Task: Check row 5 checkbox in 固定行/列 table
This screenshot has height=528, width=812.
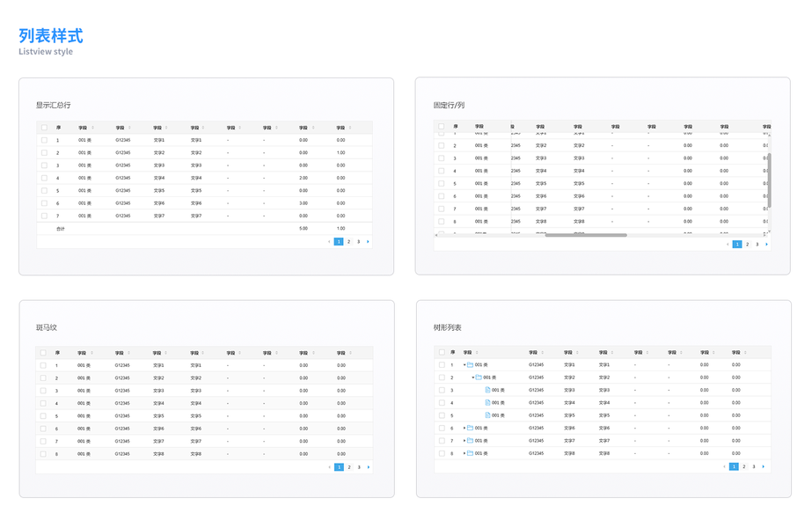Action: pyautogui.click(x=442, y=183)
